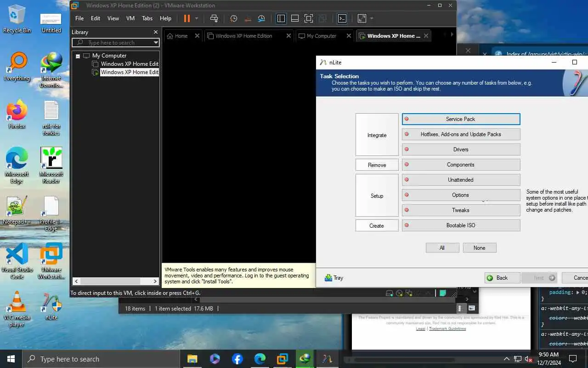Open File Explorer from the taskbar

click(x=192, y=359)
